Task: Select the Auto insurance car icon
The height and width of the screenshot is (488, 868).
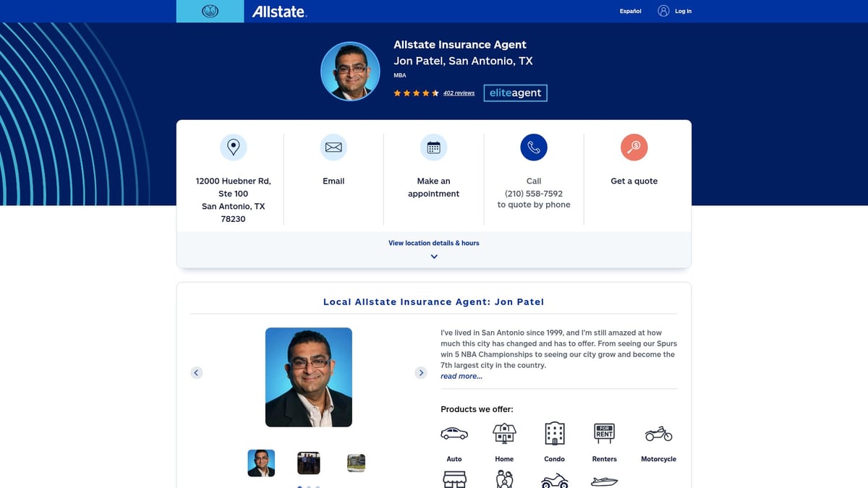Action: [454, 432]
